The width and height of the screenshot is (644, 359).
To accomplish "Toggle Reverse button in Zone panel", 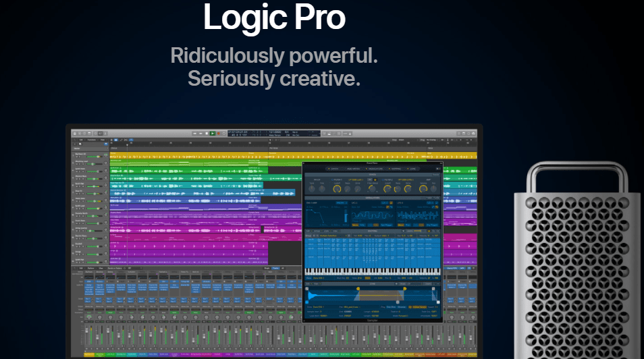I will coord(401,307).
